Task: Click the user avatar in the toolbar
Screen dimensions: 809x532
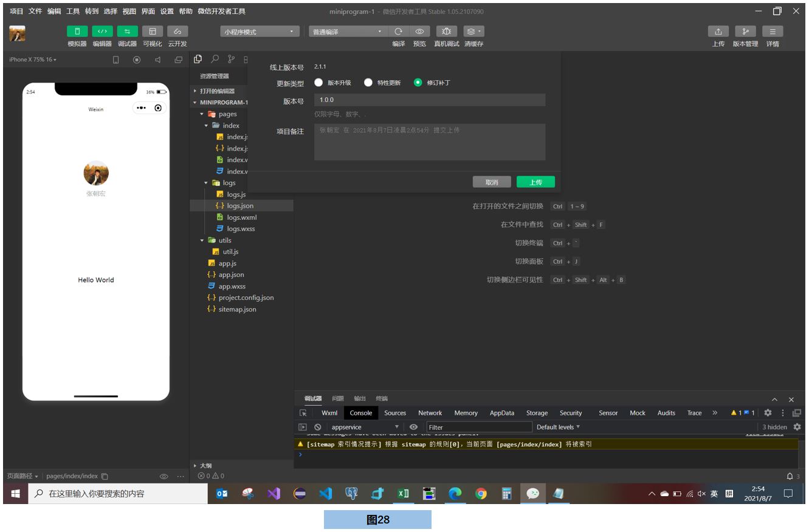Action: pos(17,33)
